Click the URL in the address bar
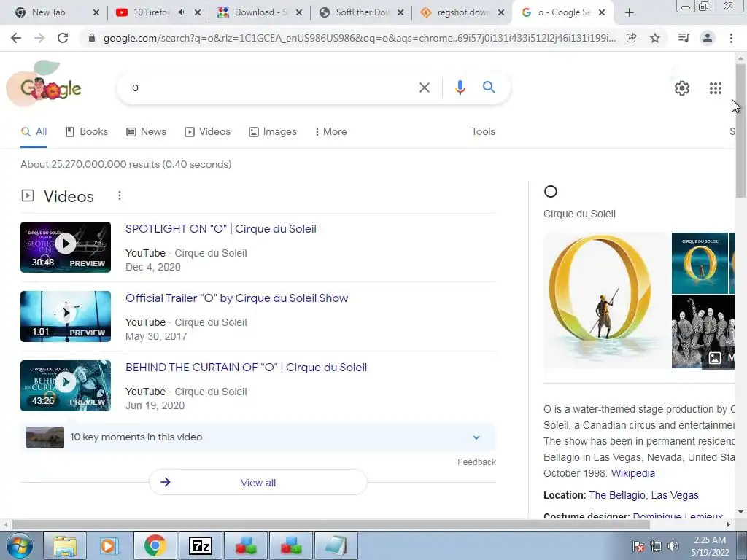 (x=359, y=38)
